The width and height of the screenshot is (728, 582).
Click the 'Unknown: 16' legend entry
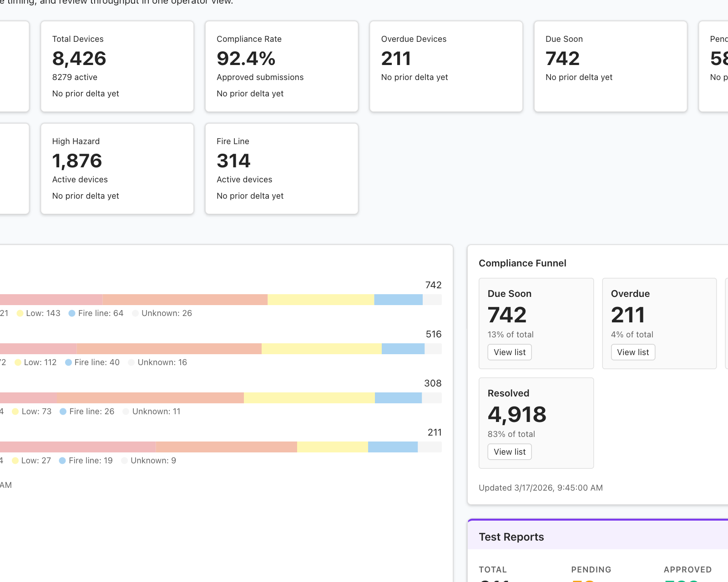[158, 362]
